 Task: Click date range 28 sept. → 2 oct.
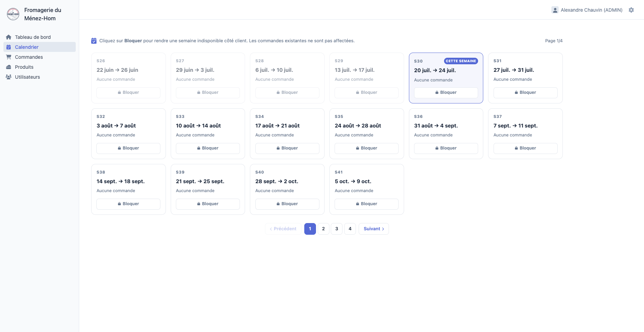(x=277, y=181)
